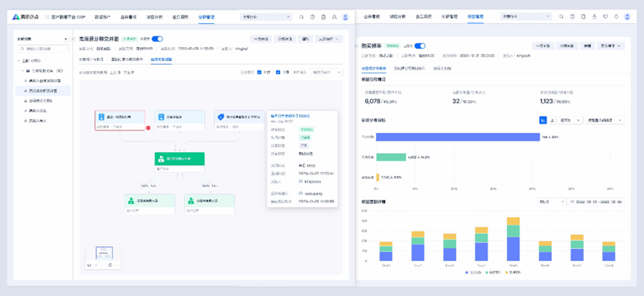
Task: Switch to the 血缘关系图 lineage tab
Action: pyautogui.click(x=162, y=60)
